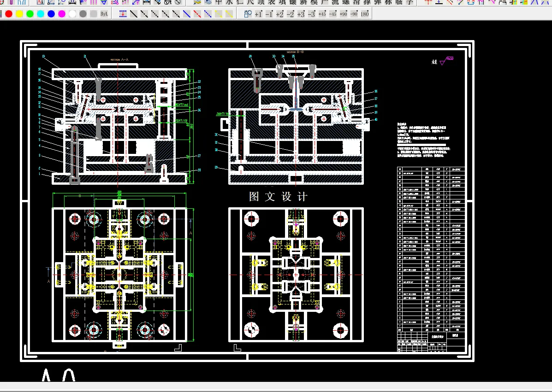The image size is (552, 392).
Task: Pick the yellow color swatch
Action: coord(19,14)
